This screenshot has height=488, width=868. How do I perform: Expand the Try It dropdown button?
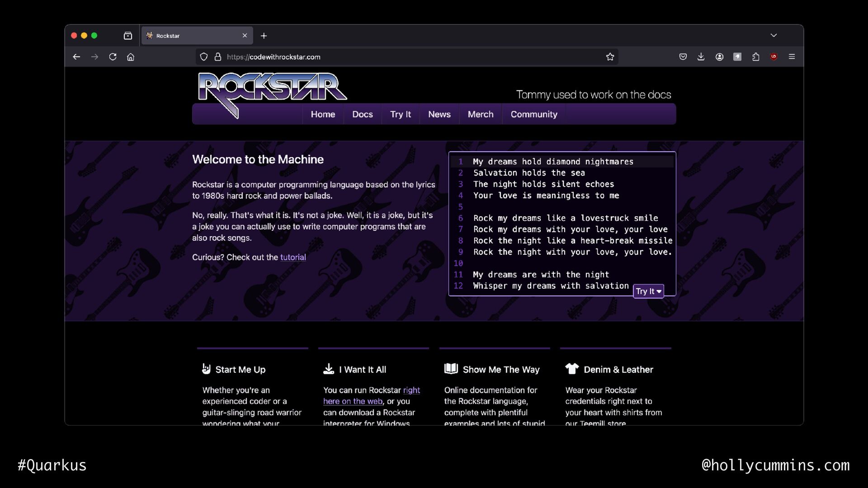(x=648, y=291)
